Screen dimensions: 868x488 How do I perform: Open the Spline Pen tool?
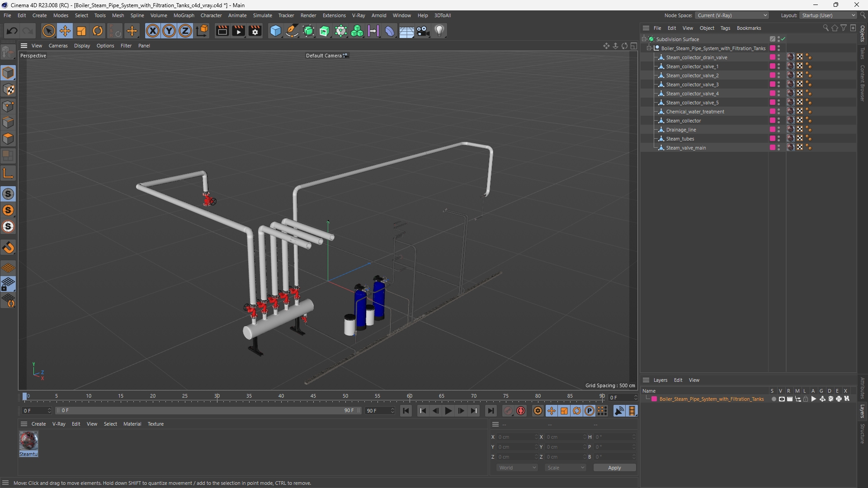coord(292,31)
